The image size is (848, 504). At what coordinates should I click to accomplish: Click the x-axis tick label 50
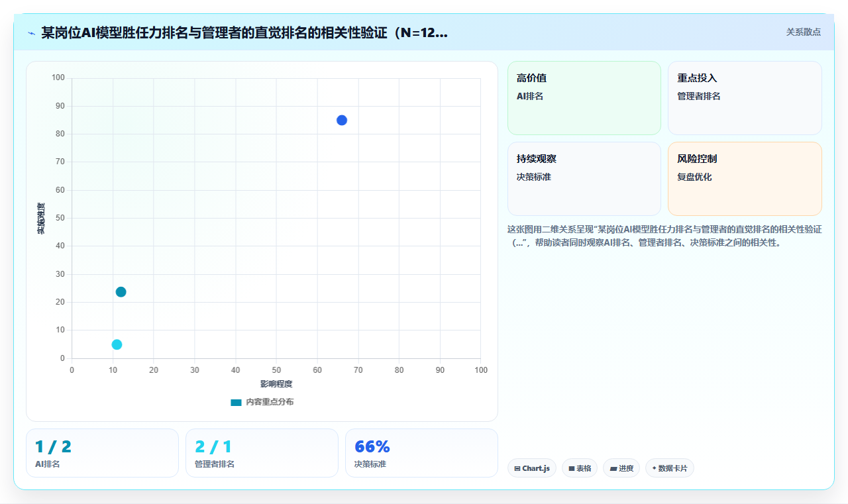(x=276, y=370)
